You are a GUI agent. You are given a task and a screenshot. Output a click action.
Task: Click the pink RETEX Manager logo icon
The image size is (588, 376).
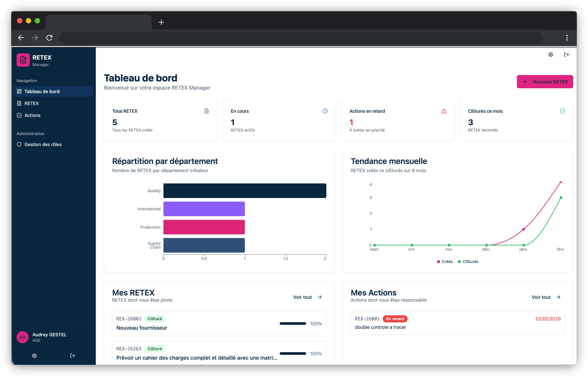click(x=23, y=60)
